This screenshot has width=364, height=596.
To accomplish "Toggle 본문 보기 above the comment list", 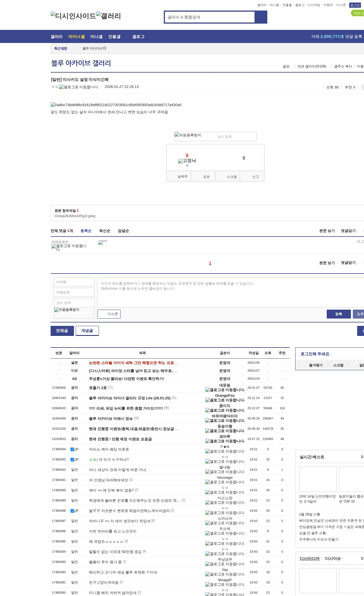I will click(x=327, y=231).
